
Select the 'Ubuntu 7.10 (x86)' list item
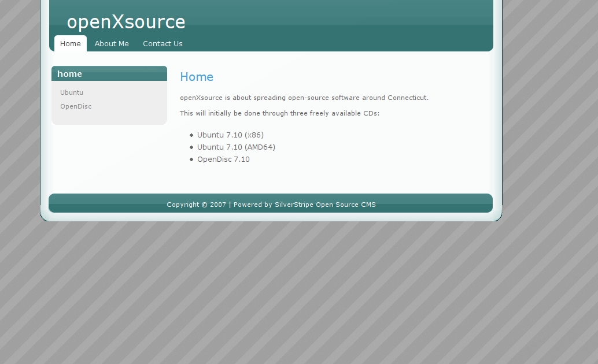point(230,135)
